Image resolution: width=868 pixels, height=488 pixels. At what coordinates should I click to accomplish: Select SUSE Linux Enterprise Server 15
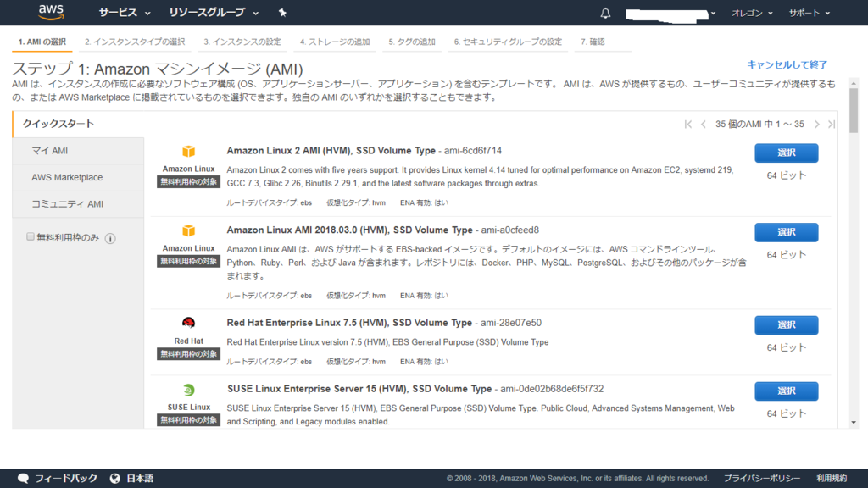tap(786, 391)
